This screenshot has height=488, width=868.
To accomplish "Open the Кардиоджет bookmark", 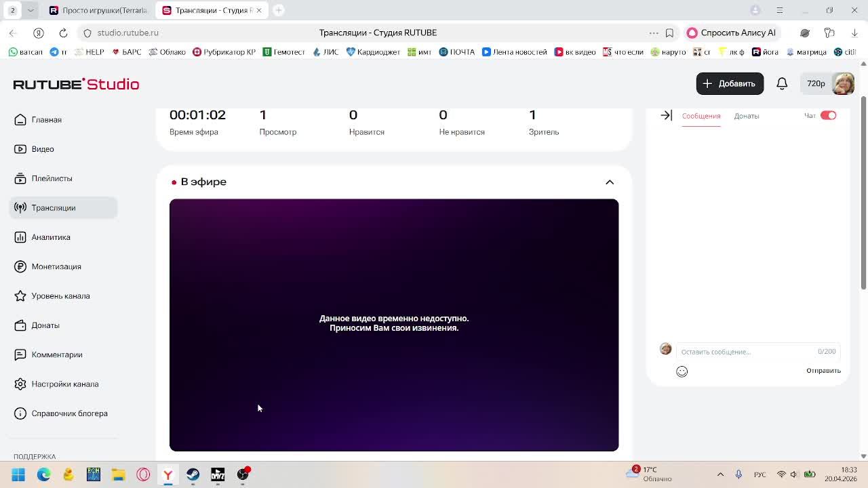I will pos(374,52).
